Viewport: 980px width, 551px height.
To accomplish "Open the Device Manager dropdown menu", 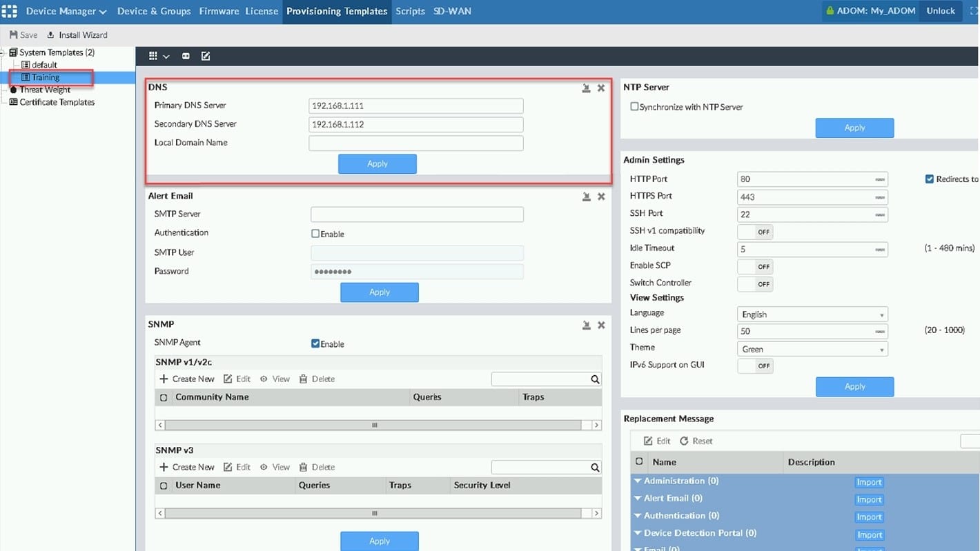I will click(66, 11).
